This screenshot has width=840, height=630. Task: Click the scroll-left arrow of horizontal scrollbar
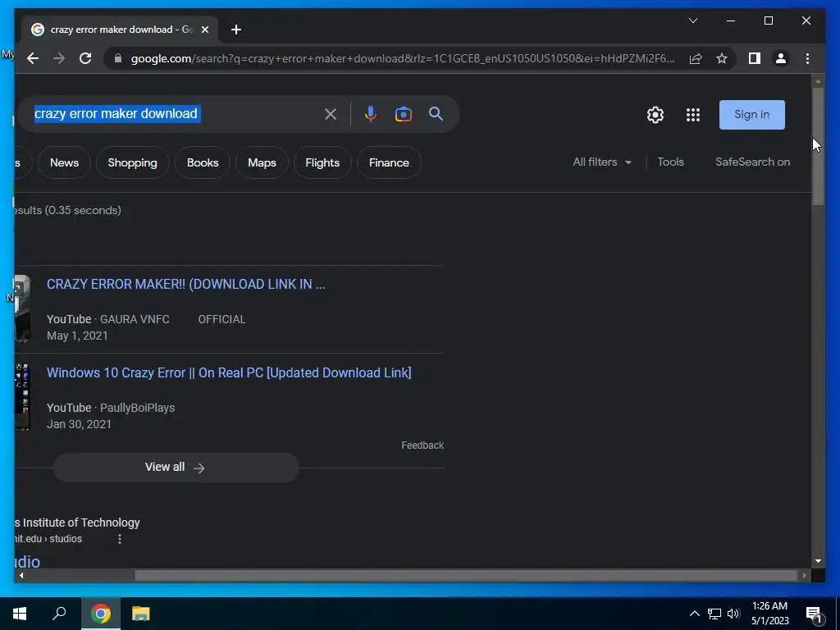(x=21, y=576)
